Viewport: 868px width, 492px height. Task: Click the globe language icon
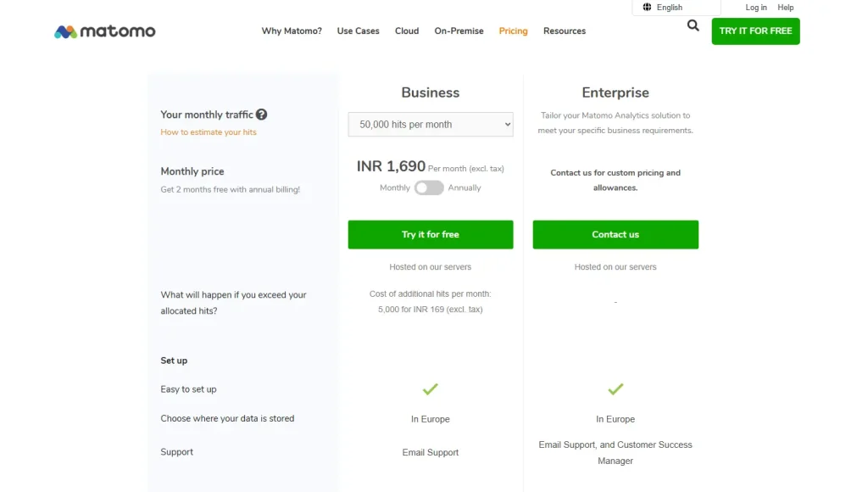click(x=646, y=7)
